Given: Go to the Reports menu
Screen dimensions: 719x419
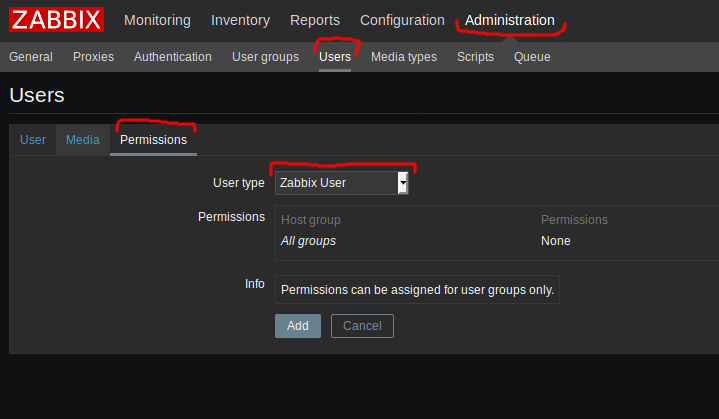Looking at the screenshot, I should coord(315,20).
